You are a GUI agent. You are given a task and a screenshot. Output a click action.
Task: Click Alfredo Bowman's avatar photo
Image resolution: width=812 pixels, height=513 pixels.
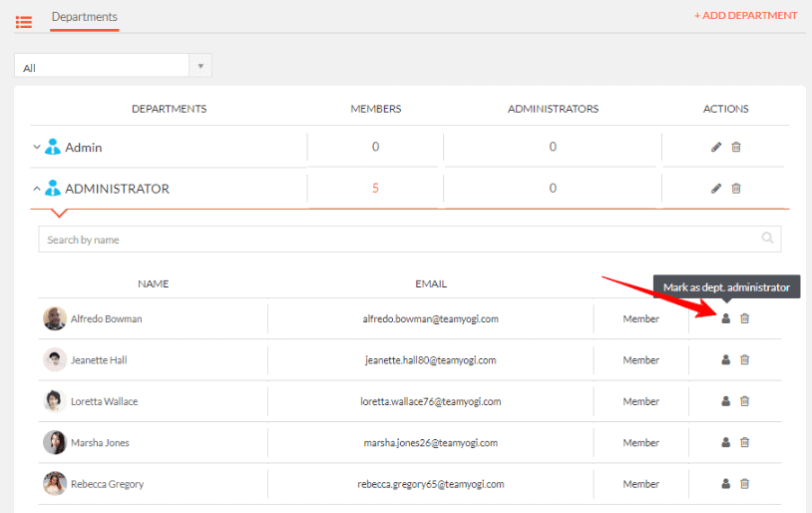click(55, 318)
